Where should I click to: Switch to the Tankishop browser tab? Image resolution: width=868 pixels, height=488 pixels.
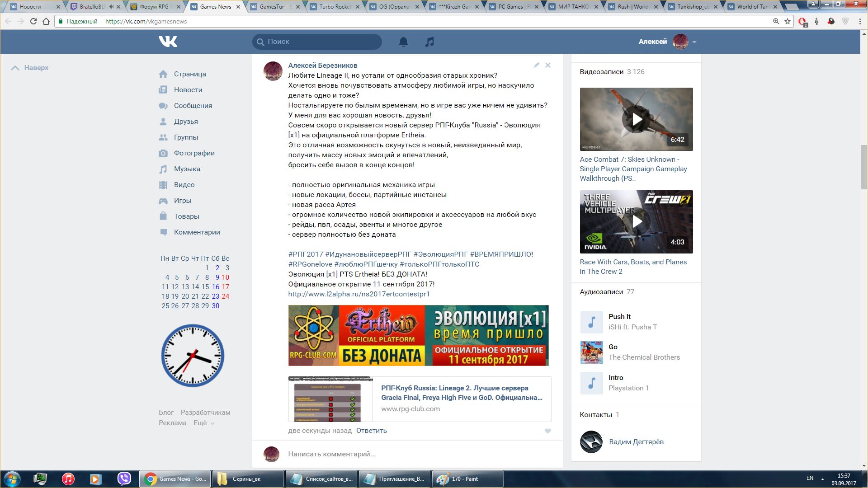pyautogui.click(x=693, y=7)
